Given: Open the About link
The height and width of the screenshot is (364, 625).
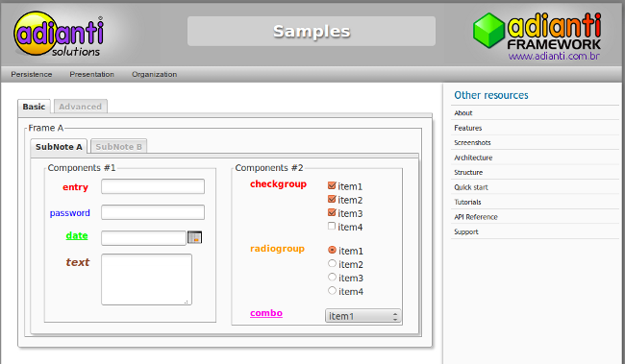Looking at the screenshot, I should click(463, 113).
